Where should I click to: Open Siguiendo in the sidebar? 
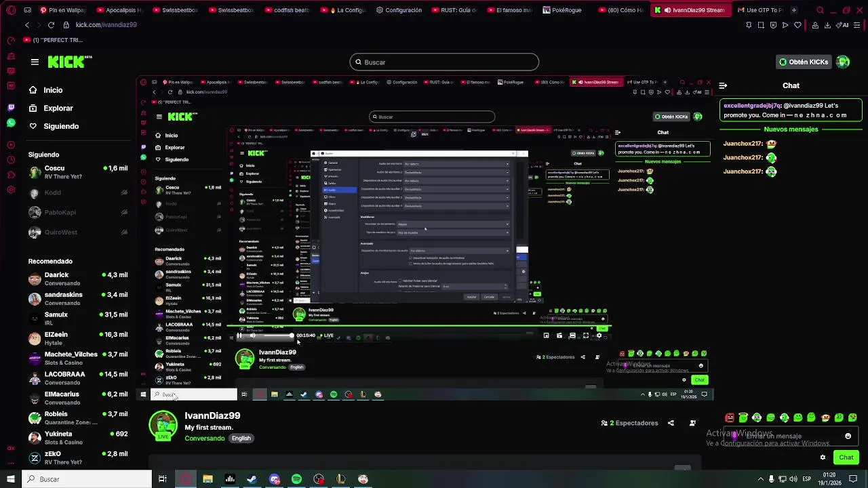point(61,126)
